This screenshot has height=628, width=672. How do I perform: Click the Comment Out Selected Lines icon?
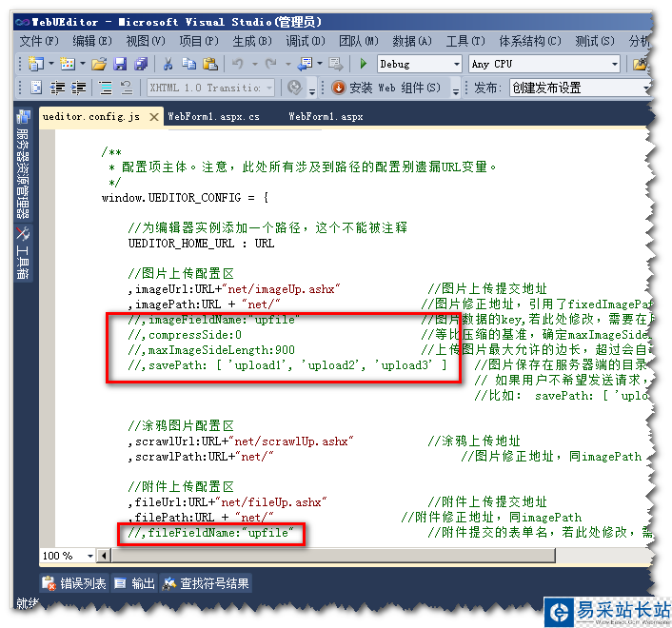[106, 88]
